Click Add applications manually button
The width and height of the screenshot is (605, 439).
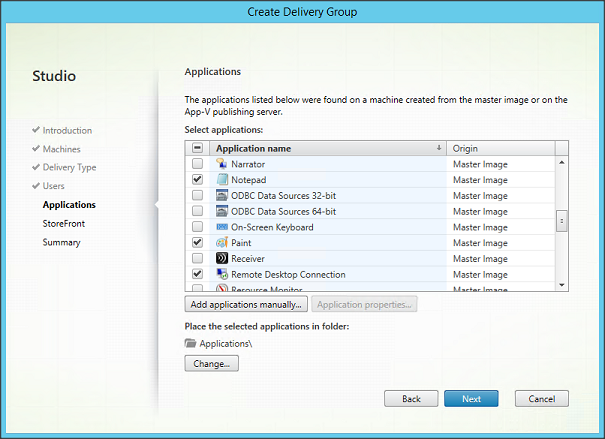246,304
